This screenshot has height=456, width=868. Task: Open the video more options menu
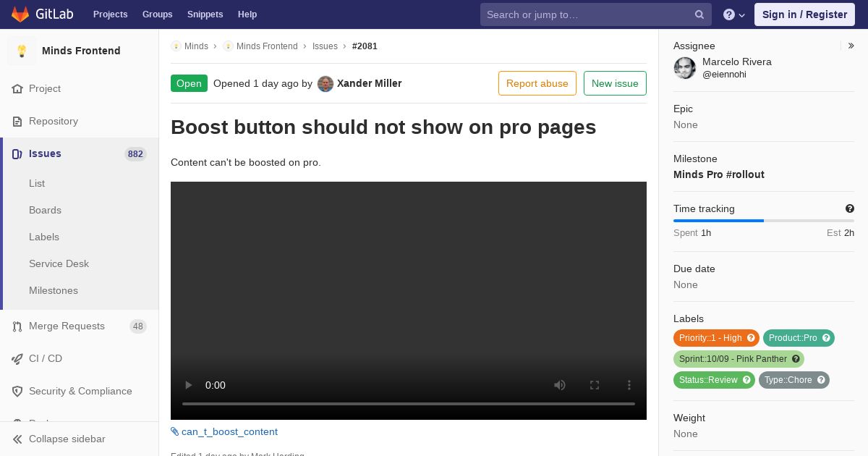[x=629, y=385]
